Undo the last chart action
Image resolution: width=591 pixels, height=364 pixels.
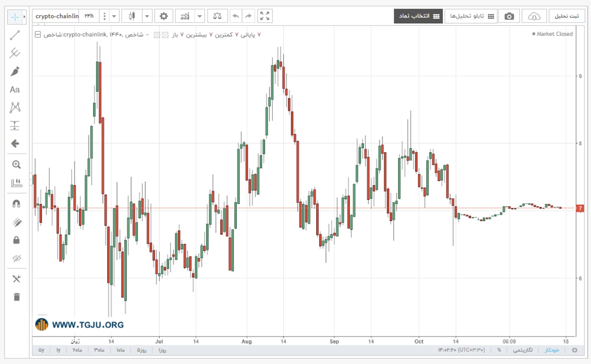pos(236,16)
